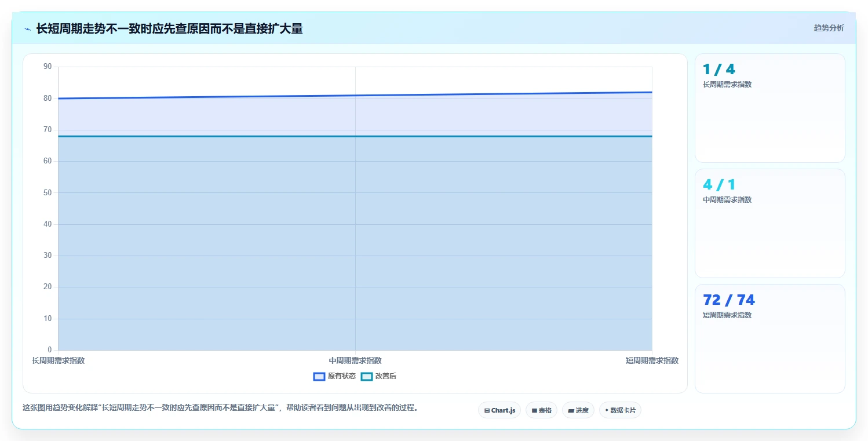Open the 72 / 74 短周期需求指数 card
Screen dimensions: 868x441
click(770, 338)
